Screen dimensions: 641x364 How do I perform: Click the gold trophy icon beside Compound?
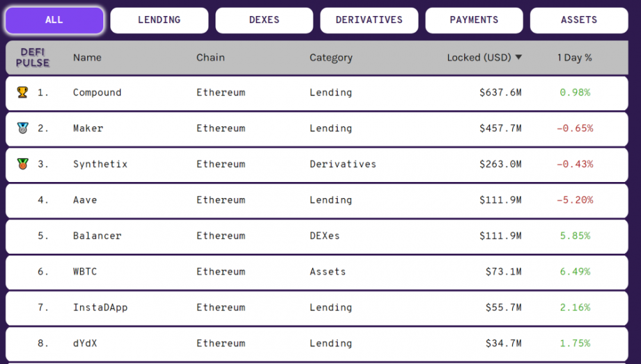[x=22, y=92]
